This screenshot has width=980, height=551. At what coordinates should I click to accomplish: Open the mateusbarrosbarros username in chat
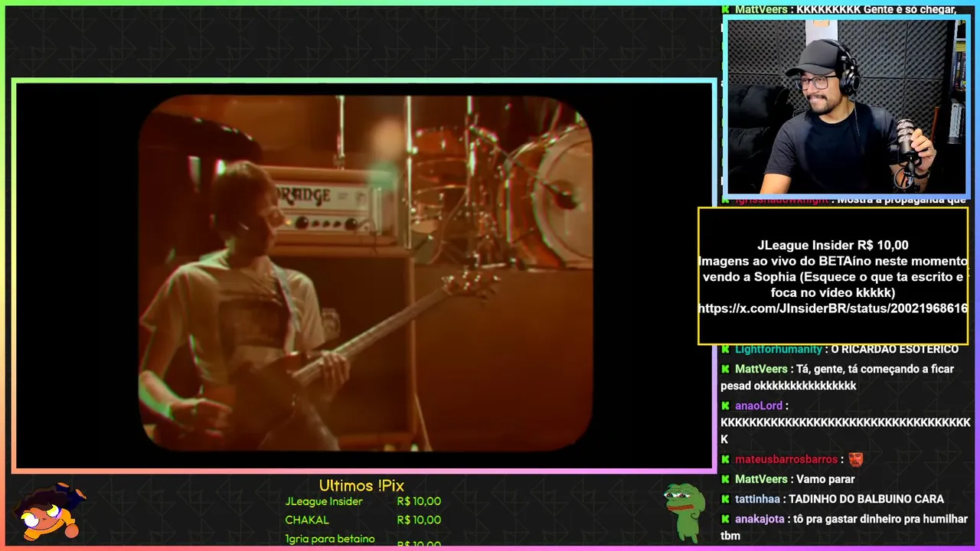click(786, 459)
